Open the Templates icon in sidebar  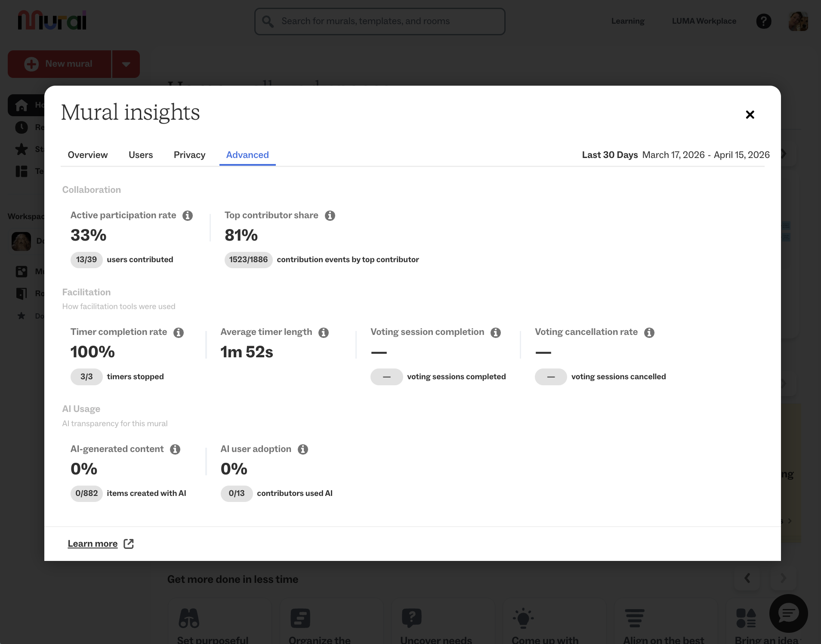click(x=22, y=171)
